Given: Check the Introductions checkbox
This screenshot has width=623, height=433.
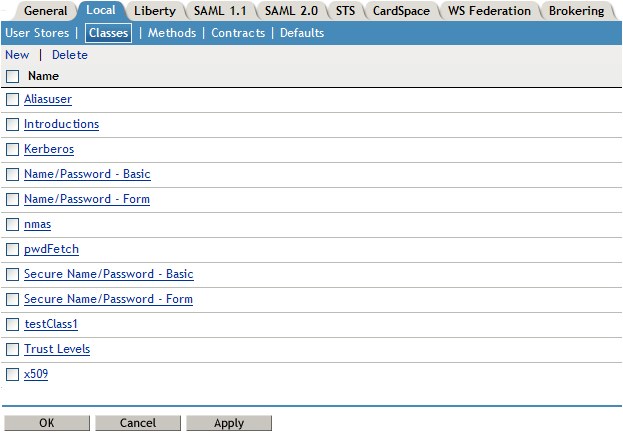Looking at the screenshot, I should tap(12, 124).
